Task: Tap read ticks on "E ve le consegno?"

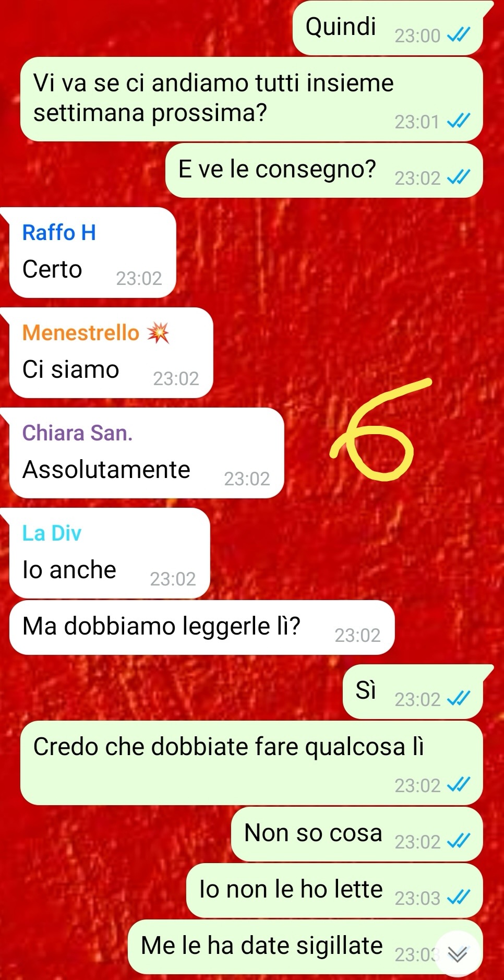Action: click(x=459, y=178)
